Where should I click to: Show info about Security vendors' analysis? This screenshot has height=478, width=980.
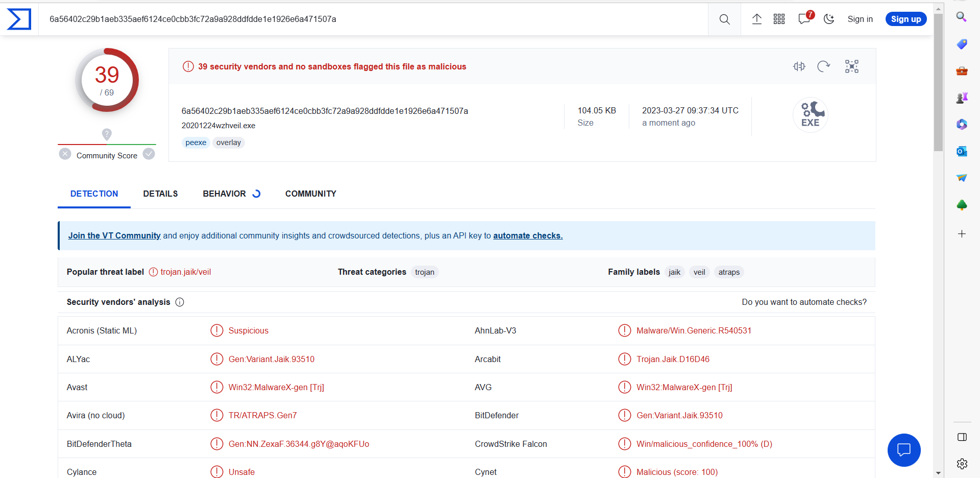180,302
